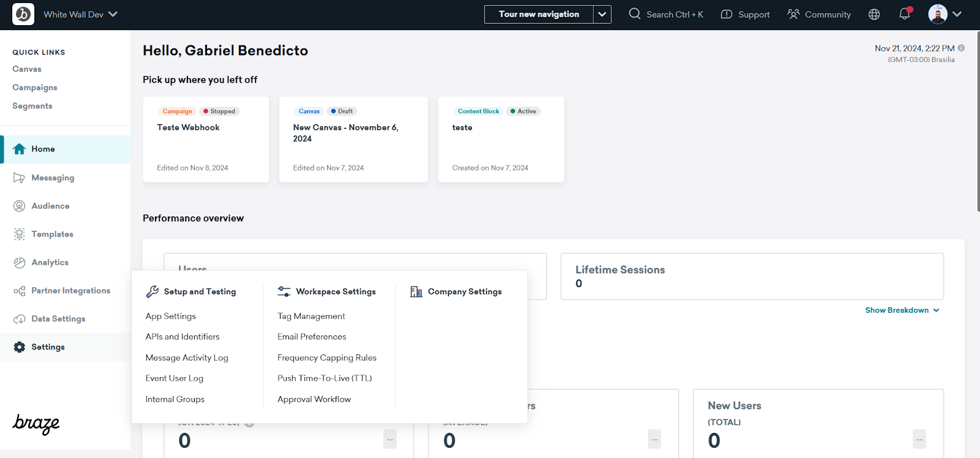Open Internal Groups
Viewport: 980px width, 458px height.
tap(175, 399)
